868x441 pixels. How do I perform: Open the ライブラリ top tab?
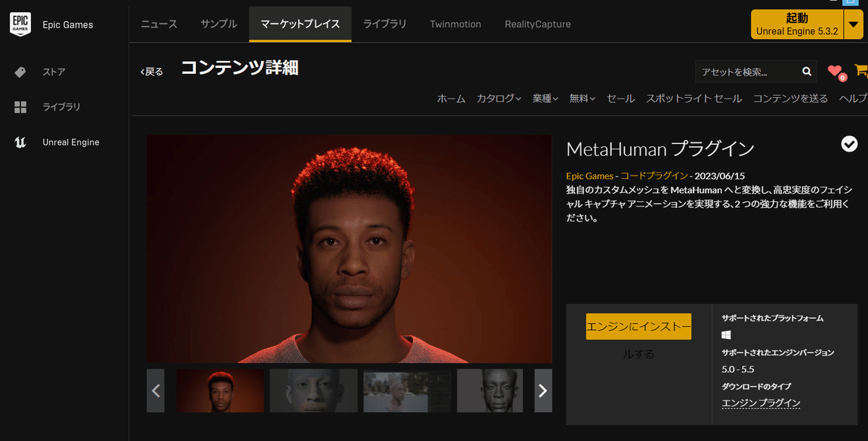(x=384, y=24)
